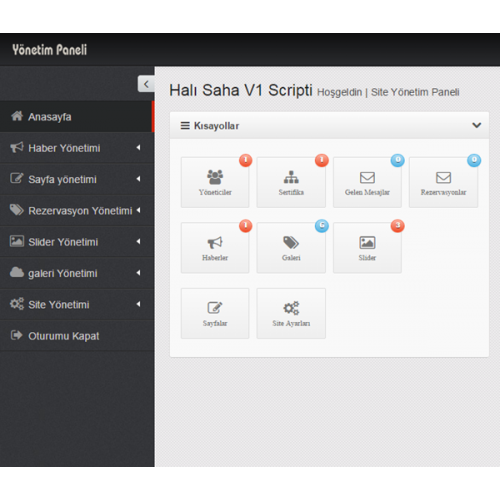This screenshot has height=500, width=500.
Task: Expand the Sayfa yönetimi menu
Action: (x=77, y=179)
